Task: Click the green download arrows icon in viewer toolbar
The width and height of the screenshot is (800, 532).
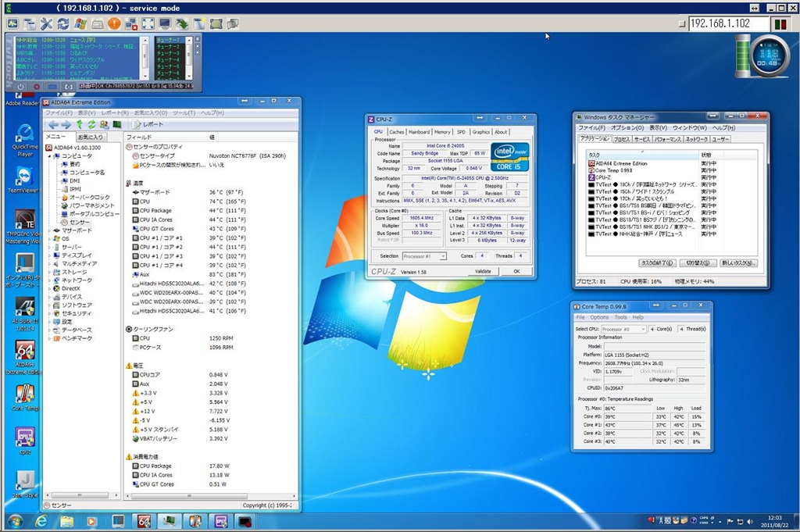Action: tap(181, 23)
